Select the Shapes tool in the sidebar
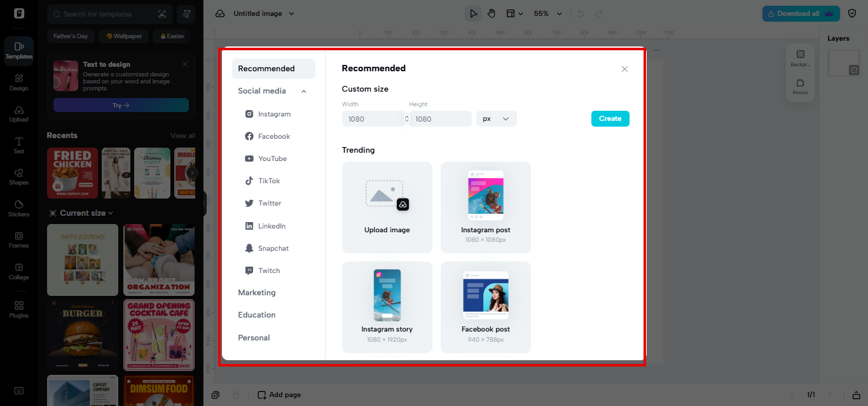Image resolution: width=868 pixels, height=406 pixels. pyautogui.click(x=18, y=177)
